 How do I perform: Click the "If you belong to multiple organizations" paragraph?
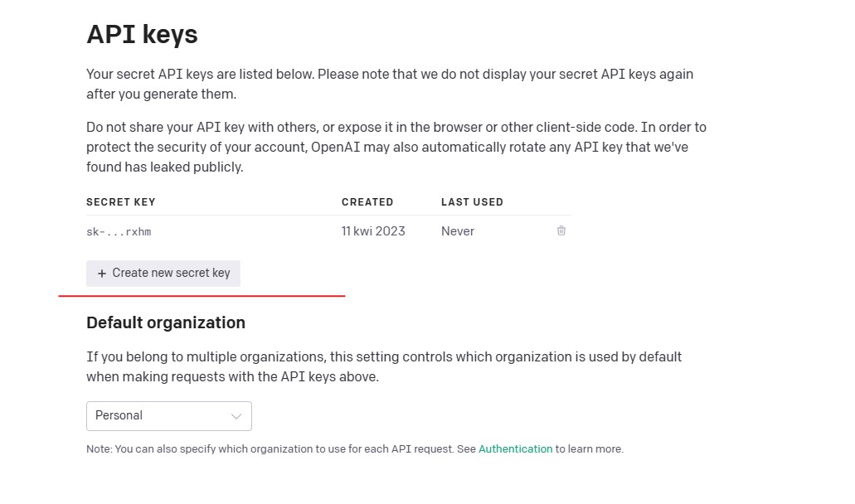pos(384,366)
